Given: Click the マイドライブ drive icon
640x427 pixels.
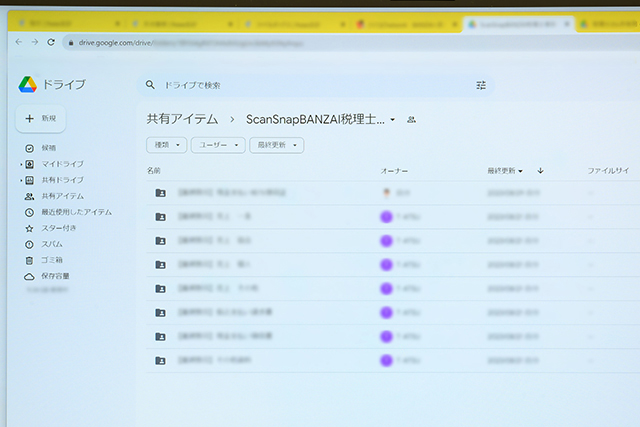Looking at the screenshot, I should tap(29, 164).
